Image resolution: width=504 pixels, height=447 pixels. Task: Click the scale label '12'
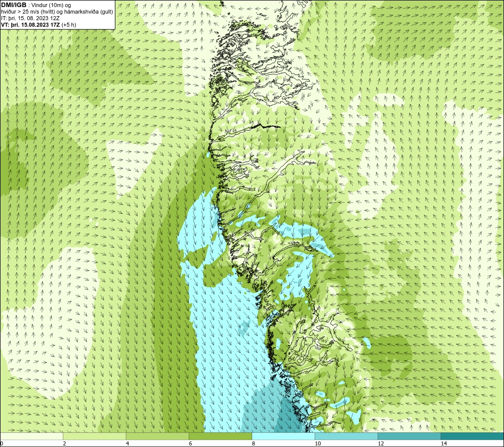381,443
